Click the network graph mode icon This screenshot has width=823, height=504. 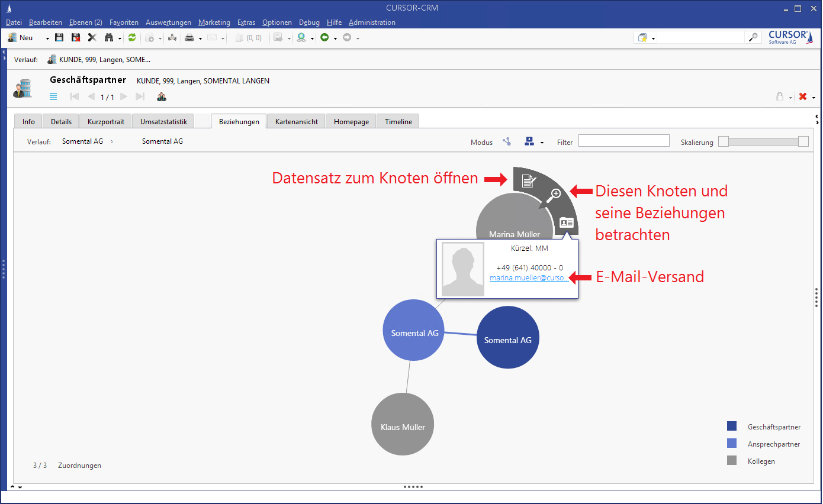click(x=507, y=142)
